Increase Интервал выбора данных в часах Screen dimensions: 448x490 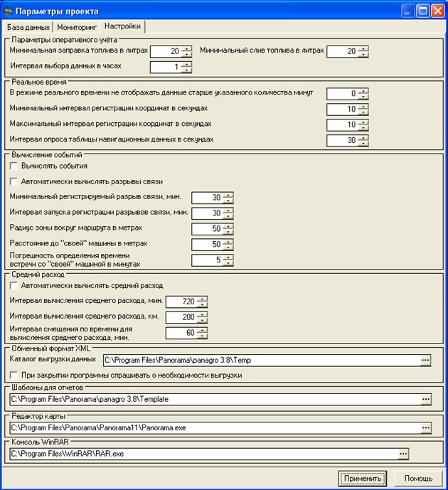click(186, 64)
